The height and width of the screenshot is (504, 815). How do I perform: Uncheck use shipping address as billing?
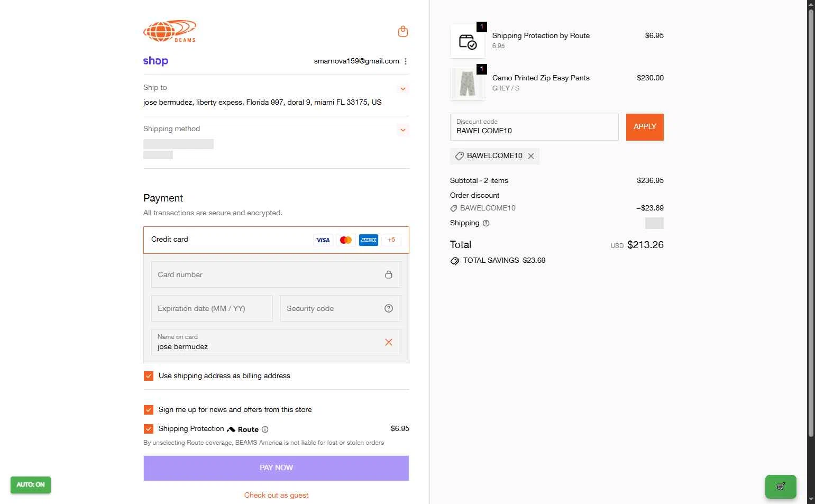click(x=149, y=376)
